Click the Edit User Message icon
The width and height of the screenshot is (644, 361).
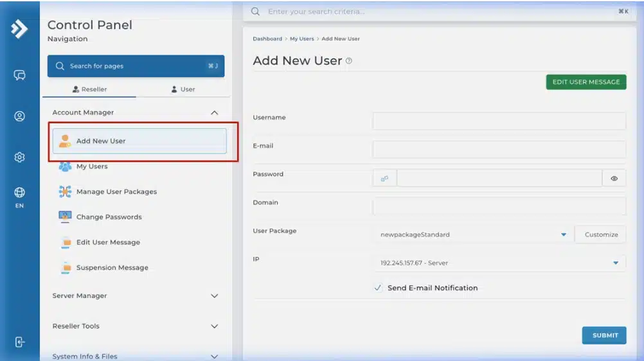(x=66, y=242)
